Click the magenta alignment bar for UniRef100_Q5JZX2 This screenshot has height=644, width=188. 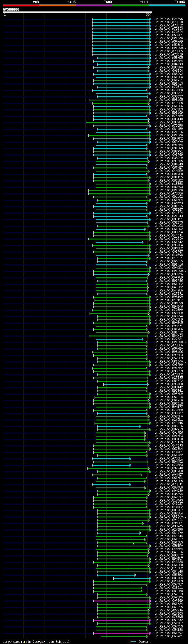pos(122,620)
